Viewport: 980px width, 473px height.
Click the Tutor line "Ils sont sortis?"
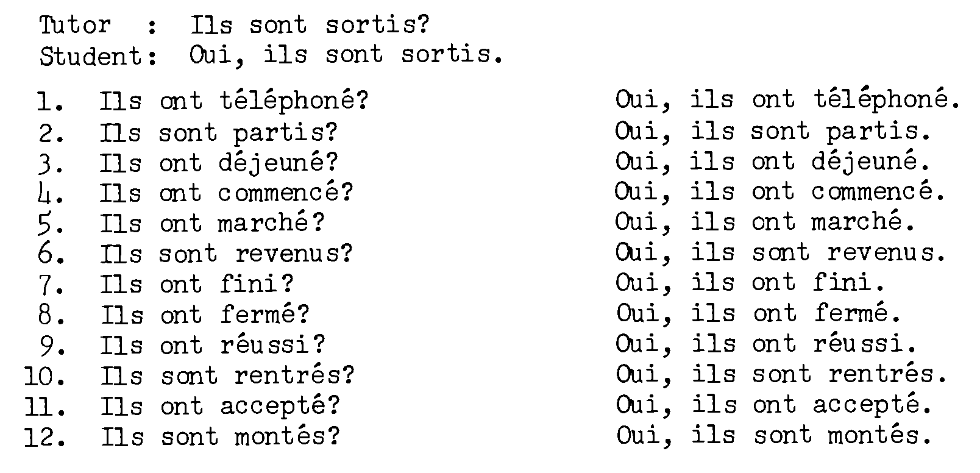point(310,26)
